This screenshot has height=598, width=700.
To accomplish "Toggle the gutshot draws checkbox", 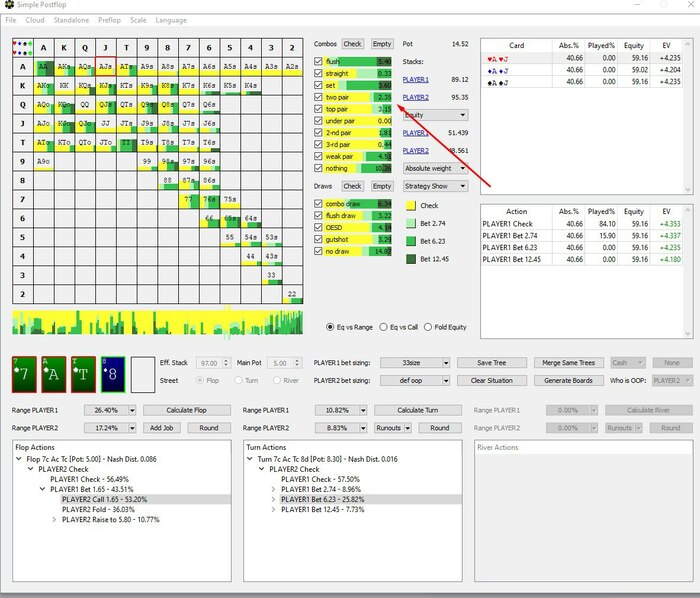I will 318,239.
